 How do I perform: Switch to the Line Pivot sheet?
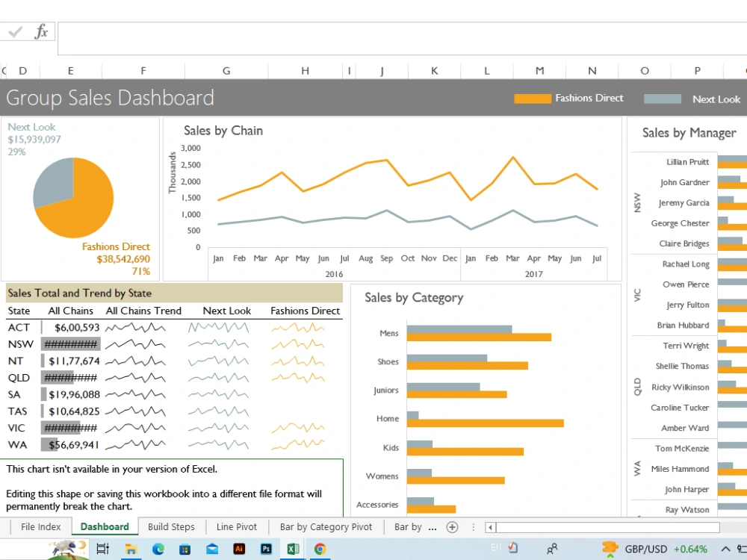coord(237,526)
